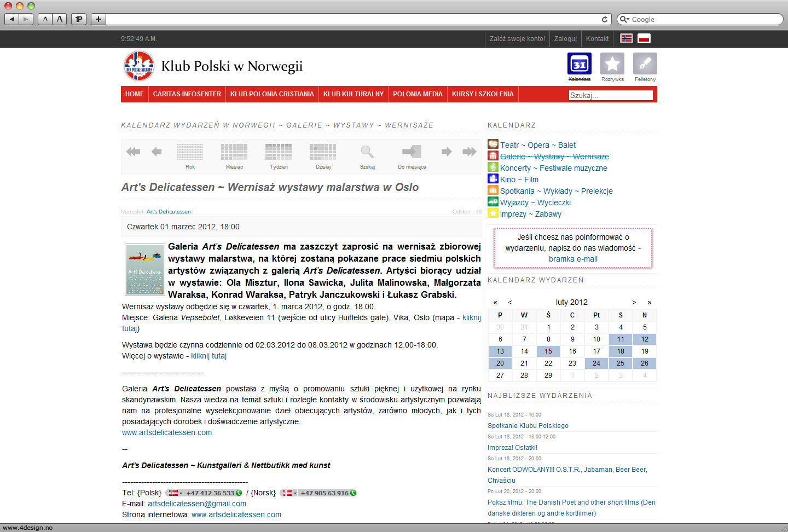Click the Art's Delicatessen author link

click(169, 211)
